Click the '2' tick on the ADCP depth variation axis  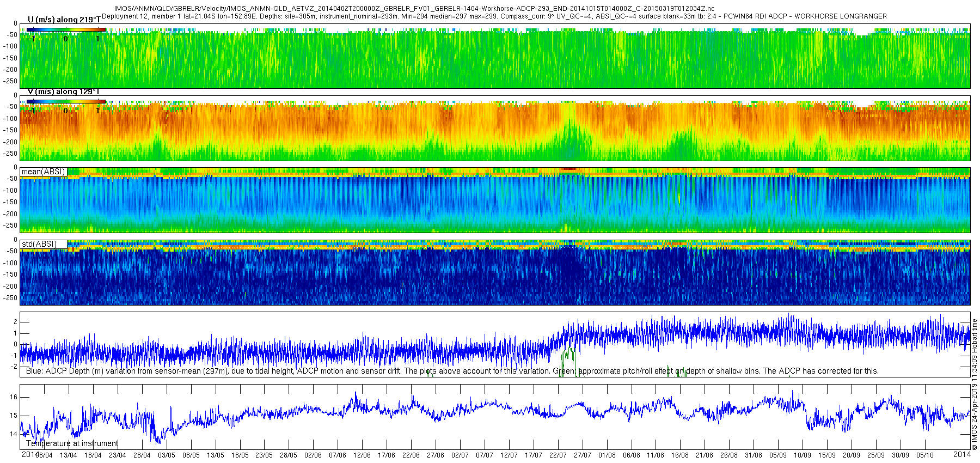point(15,322)
